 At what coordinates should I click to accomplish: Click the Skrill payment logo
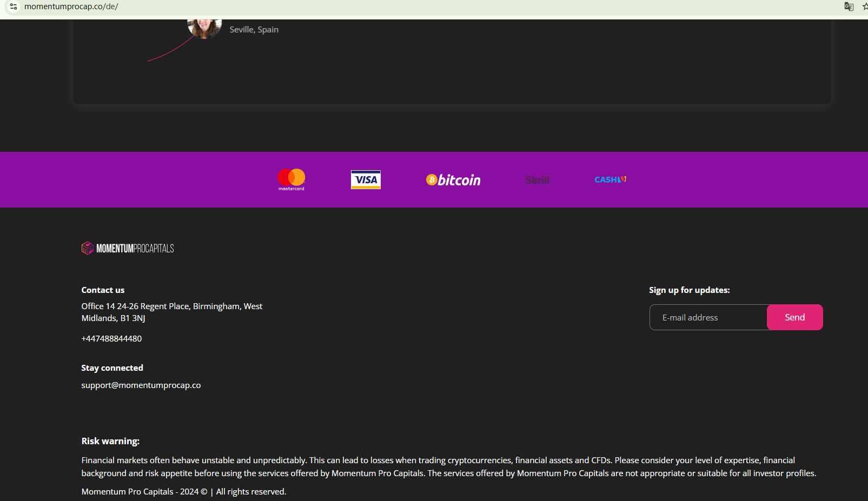click(x=537, y=180)
